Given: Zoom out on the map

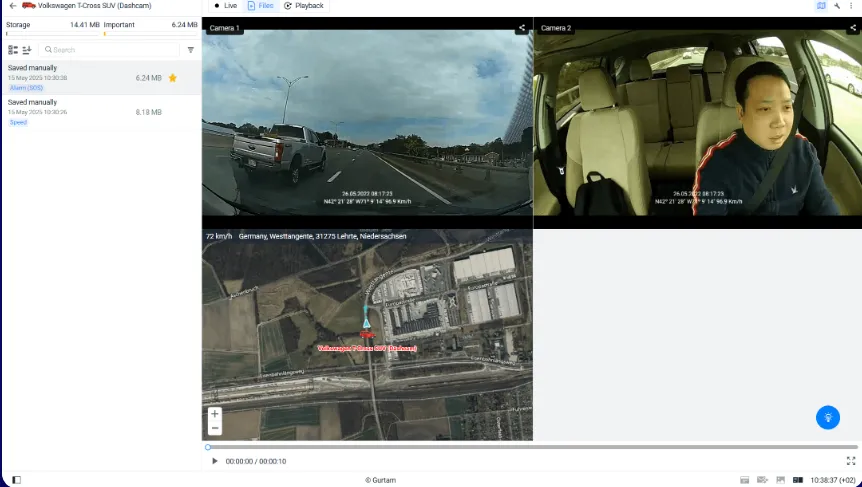Looking at the screenshot, I should click(x=214, y=428).
